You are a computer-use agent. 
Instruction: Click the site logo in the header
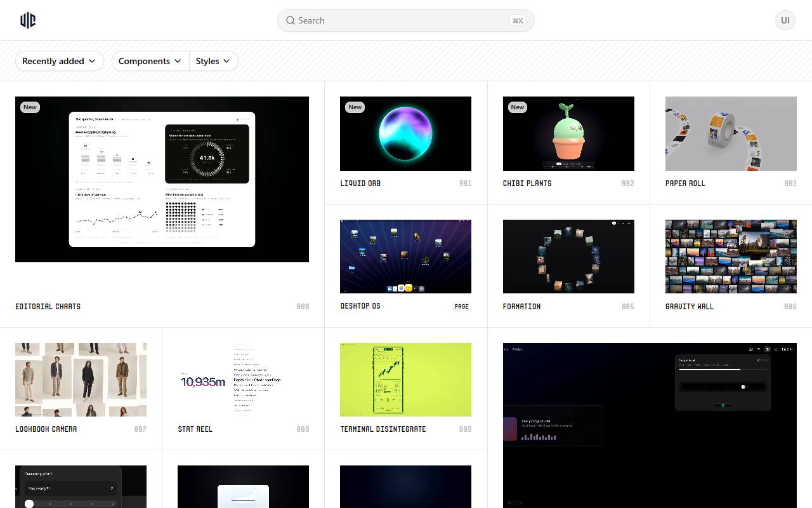point(28,20)
